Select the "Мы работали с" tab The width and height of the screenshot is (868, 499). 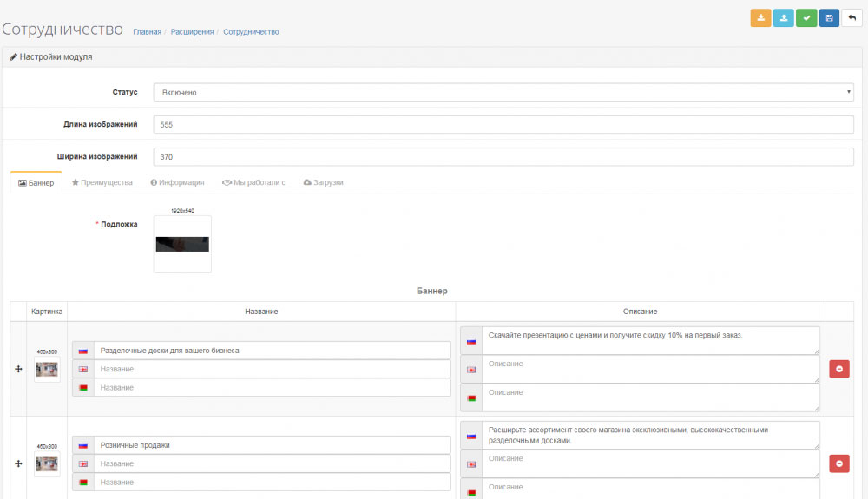click(253, 183)
